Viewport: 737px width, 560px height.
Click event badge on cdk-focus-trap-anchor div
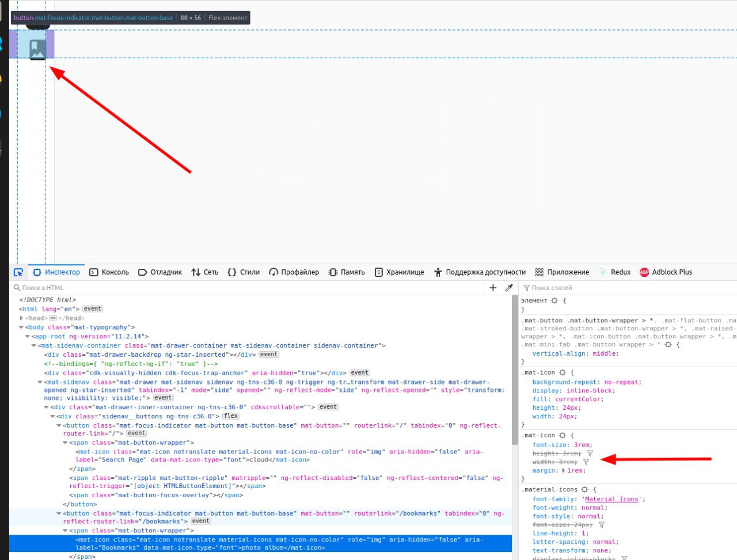(360, 373)
